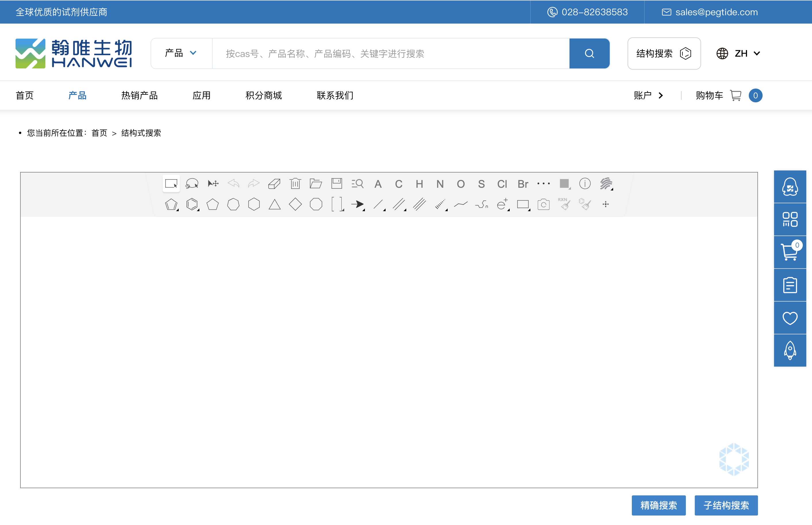Screen dimensions: 812x525
Task: Pick the Oxygen (O) atom
Action: tap(461, 184)
